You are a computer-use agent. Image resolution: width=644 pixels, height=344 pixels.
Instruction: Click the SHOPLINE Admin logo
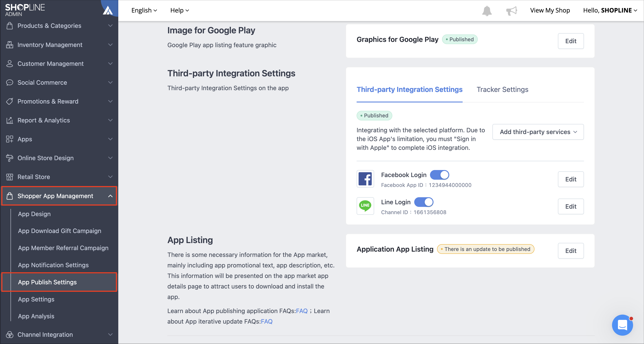[x=25, y=10]
